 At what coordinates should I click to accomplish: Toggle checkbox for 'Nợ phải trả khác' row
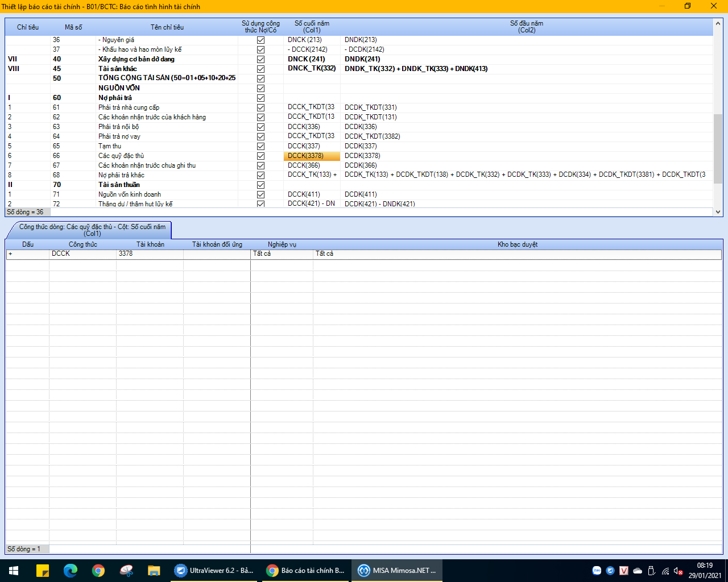260,176
